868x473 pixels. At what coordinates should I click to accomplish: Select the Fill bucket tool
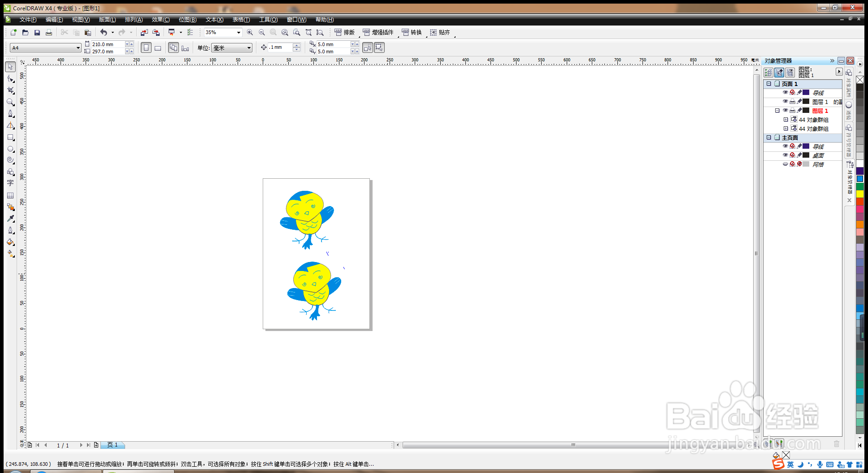pos(10,242)
